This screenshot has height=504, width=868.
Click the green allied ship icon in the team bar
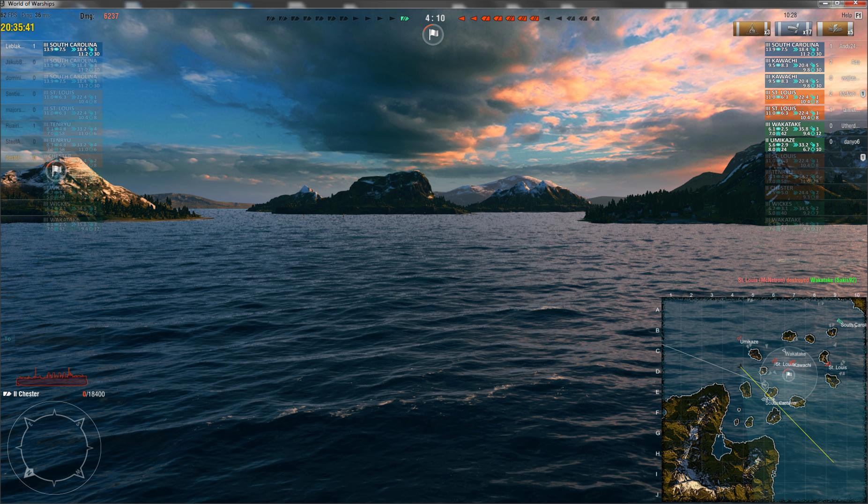pyautogui.click(x=405, y=19)
